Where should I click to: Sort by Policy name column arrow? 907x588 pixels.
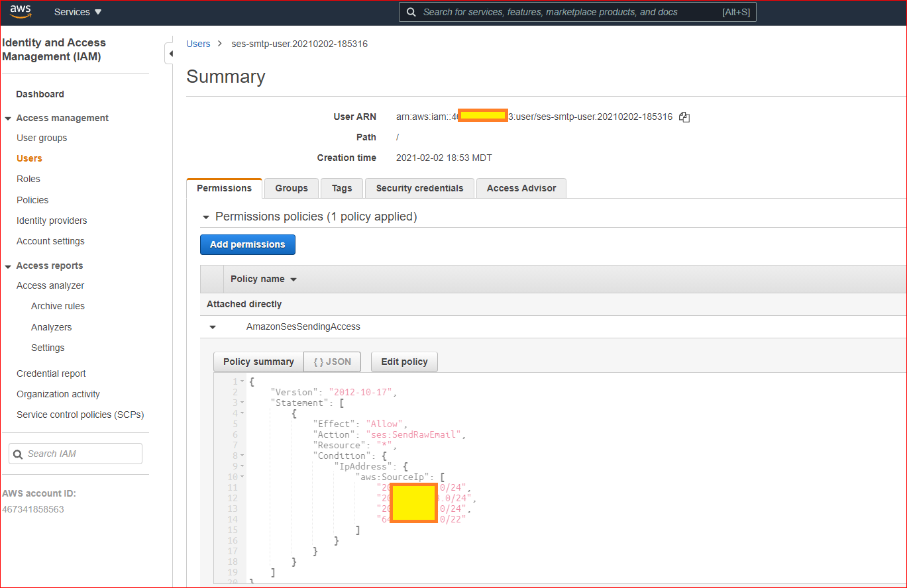[x=293, y=279]
